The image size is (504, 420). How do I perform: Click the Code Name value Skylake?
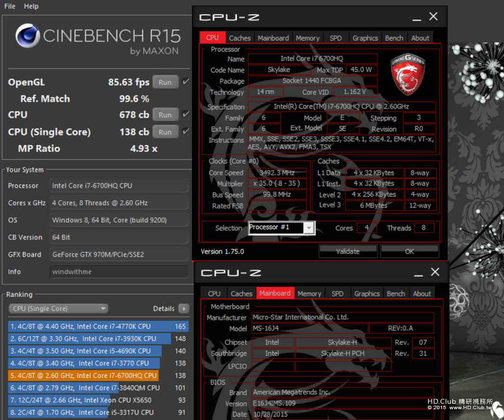[279, 70]
